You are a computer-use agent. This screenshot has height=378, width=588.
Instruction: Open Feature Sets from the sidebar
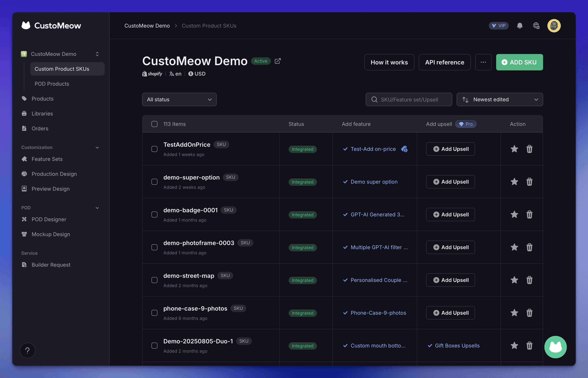(x=47, y=159)
